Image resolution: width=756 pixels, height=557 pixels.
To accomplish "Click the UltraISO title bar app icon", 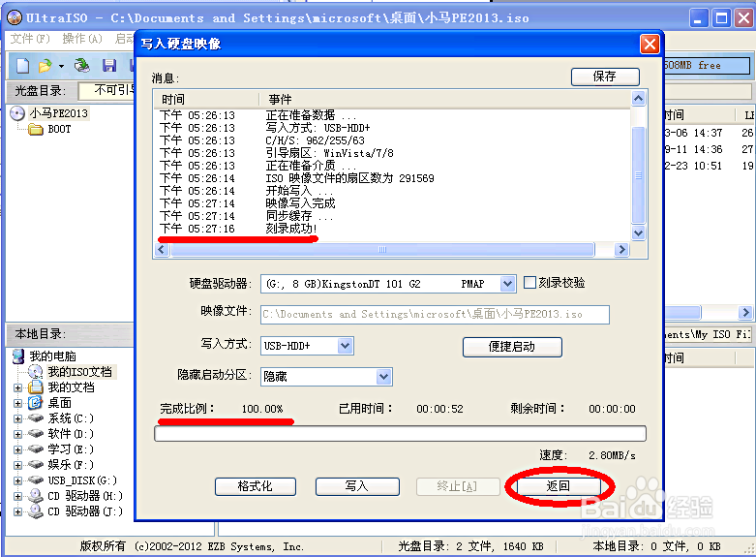I will [15, 17].
